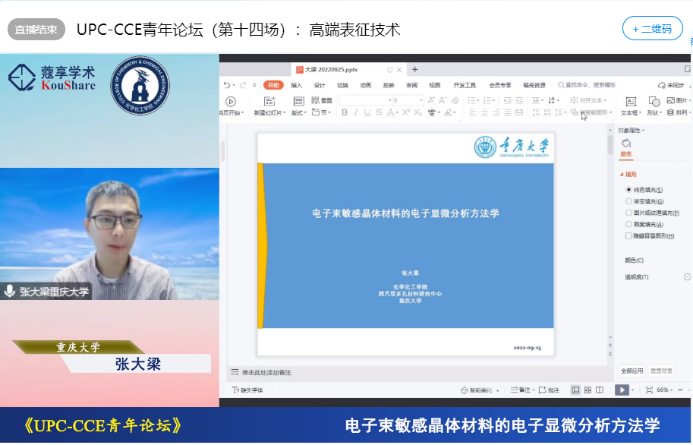Image resolution: width=693 pixels, height=445 pixels.
Task: Toggle the 隐藏背景图形 checkbox
Action: pyautogui.click(x=628, y=236)
